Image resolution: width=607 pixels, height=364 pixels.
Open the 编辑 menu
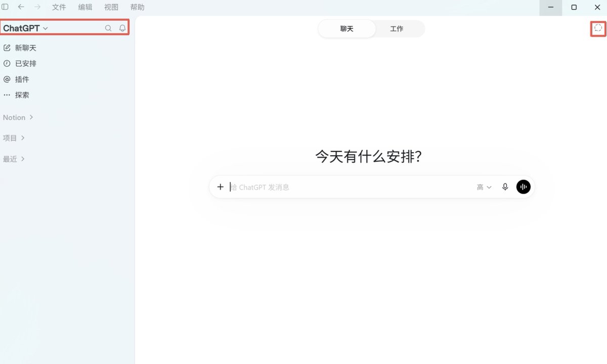pos(85,7)
